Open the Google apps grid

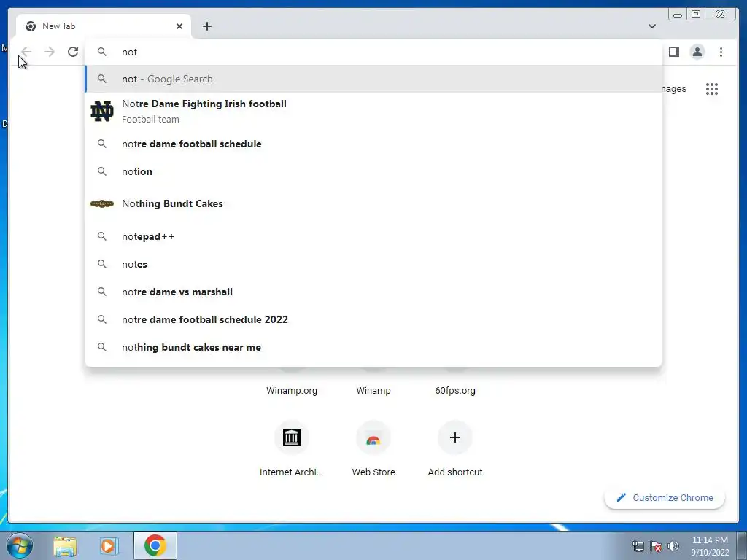click(x=712, y=88)
